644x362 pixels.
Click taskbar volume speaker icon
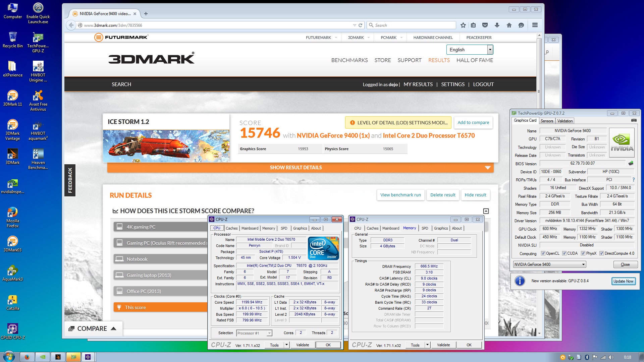611,357
